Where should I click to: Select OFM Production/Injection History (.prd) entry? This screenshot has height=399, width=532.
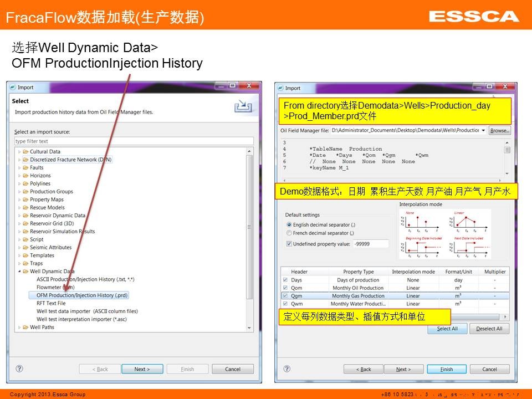click(82, 295)
